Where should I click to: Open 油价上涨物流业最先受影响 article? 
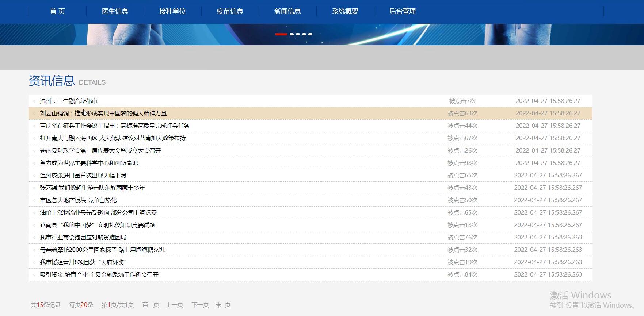98,213
